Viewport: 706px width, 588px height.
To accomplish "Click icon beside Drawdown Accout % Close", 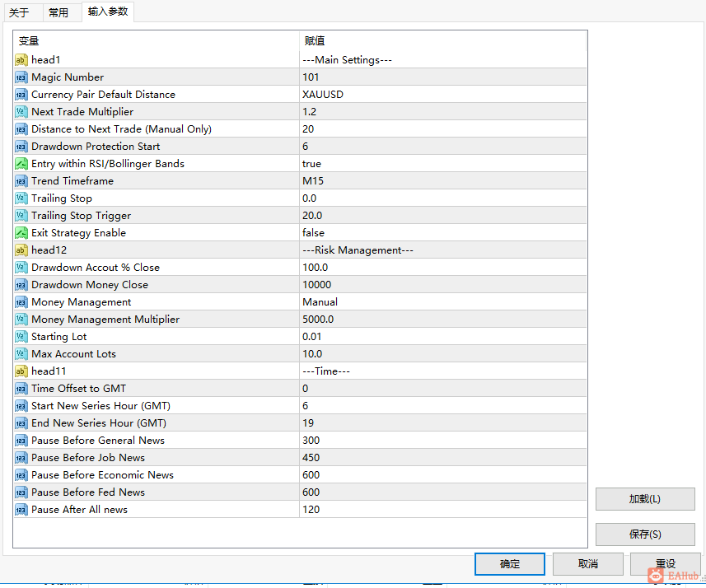I will coord(21,268).
